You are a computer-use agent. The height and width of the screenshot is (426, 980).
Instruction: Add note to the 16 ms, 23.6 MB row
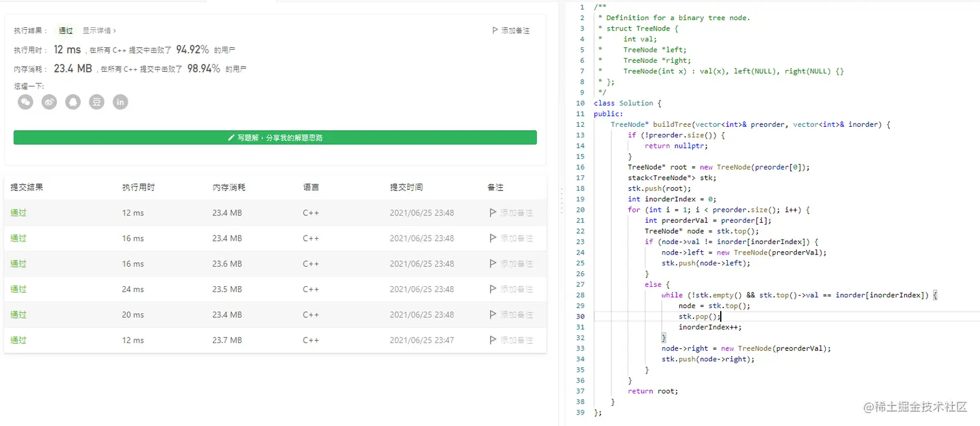pyautogui.click(x=511, y=263)
